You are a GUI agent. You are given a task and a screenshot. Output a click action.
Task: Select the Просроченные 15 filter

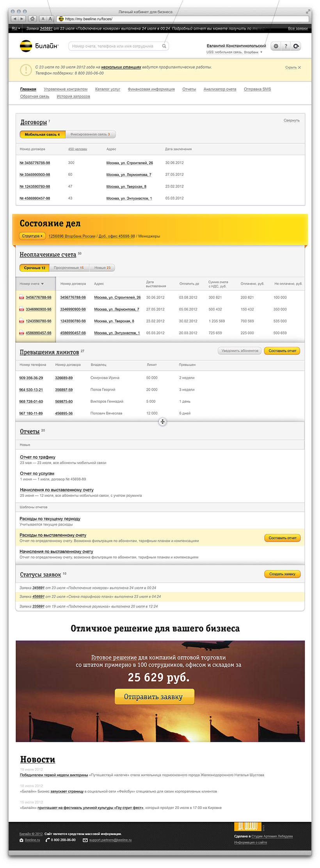pos(69,268)
